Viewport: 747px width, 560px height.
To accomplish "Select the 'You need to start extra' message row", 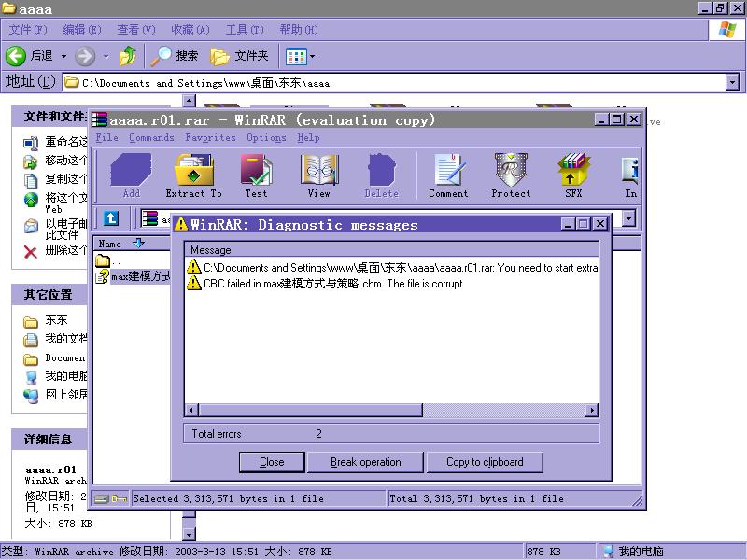I will 391,268.
